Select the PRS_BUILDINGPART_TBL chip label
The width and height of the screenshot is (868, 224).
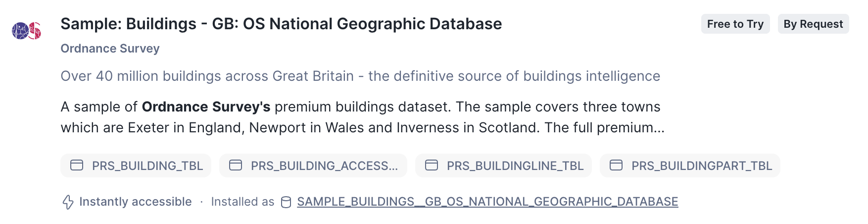pyautogui.click(x=702, y=166)
